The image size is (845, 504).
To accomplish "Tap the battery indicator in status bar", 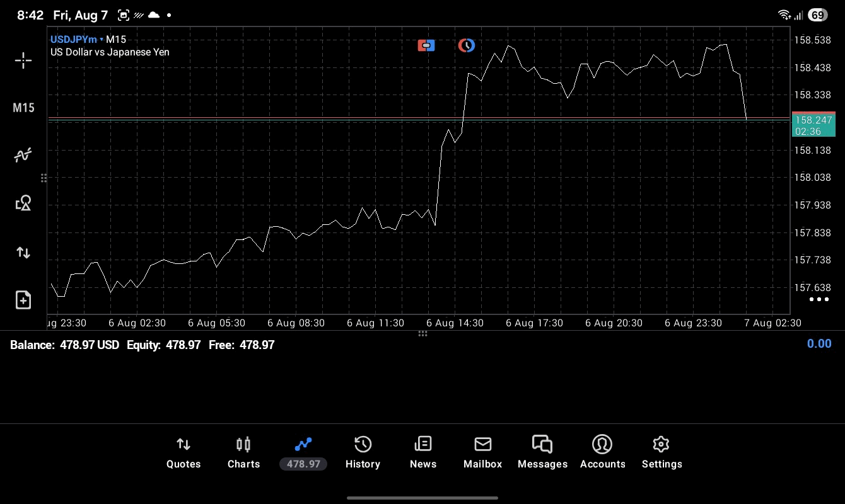I will click(818, 15).
